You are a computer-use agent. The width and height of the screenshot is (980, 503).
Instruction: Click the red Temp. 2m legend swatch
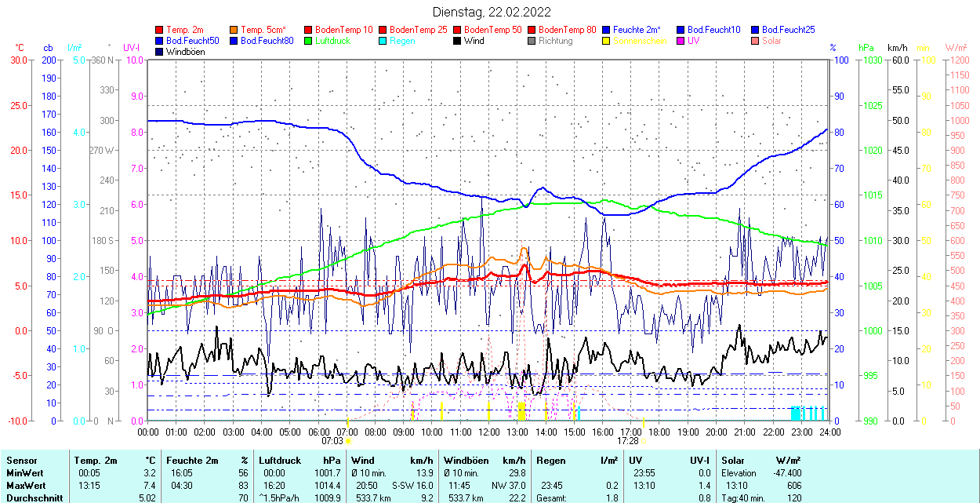point(159,30)
